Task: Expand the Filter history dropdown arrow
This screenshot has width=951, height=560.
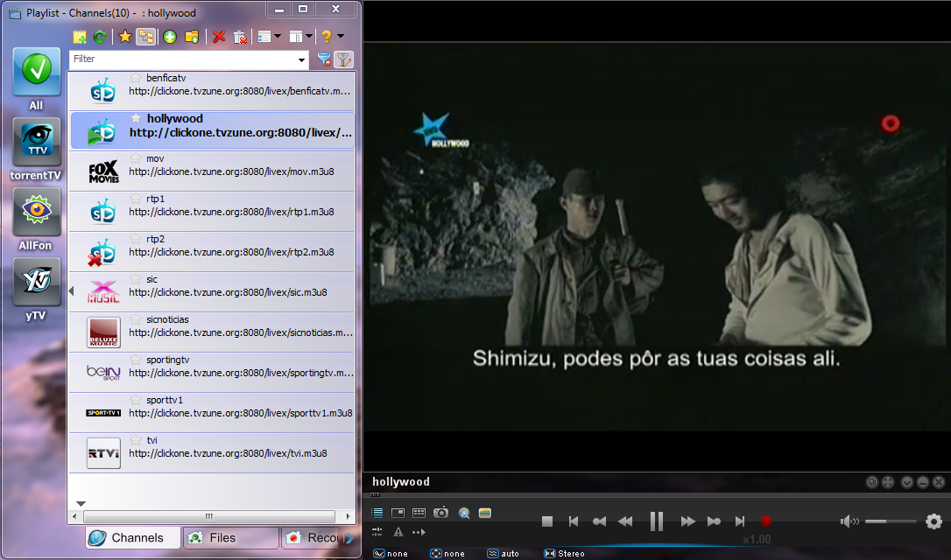Action: pyautogui.click(x=301, y=59)
